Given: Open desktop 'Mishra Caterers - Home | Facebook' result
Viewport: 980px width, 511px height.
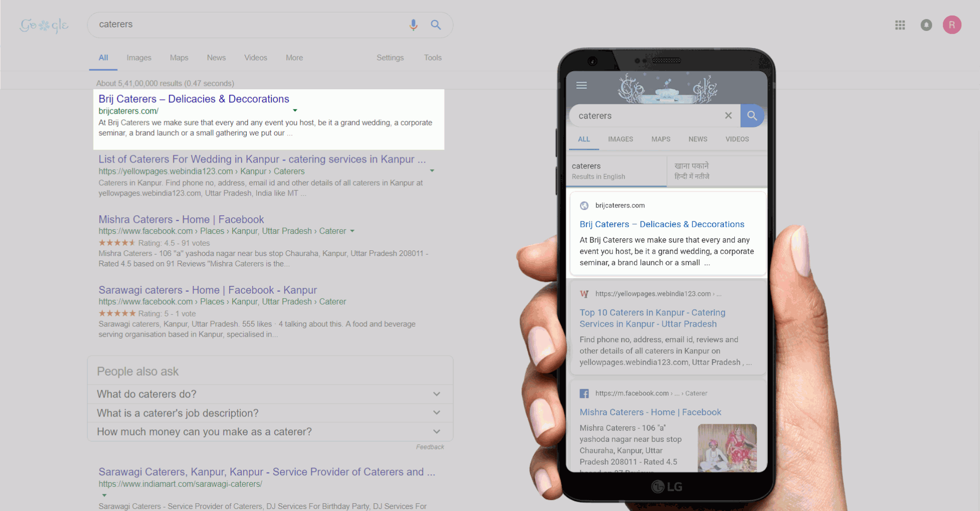Looking at the screenshot, I should click(181, 220).
